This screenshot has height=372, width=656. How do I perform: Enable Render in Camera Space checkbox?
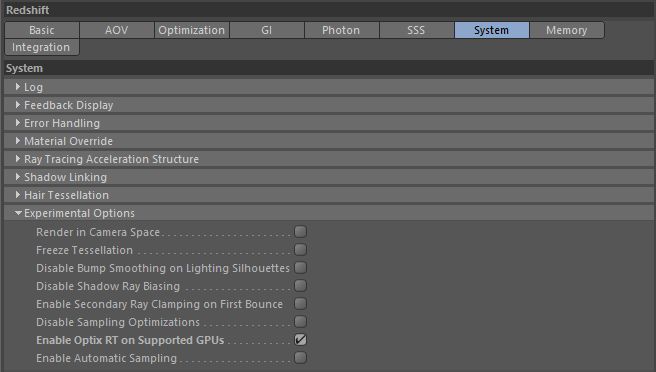click(x=300, y=231)
